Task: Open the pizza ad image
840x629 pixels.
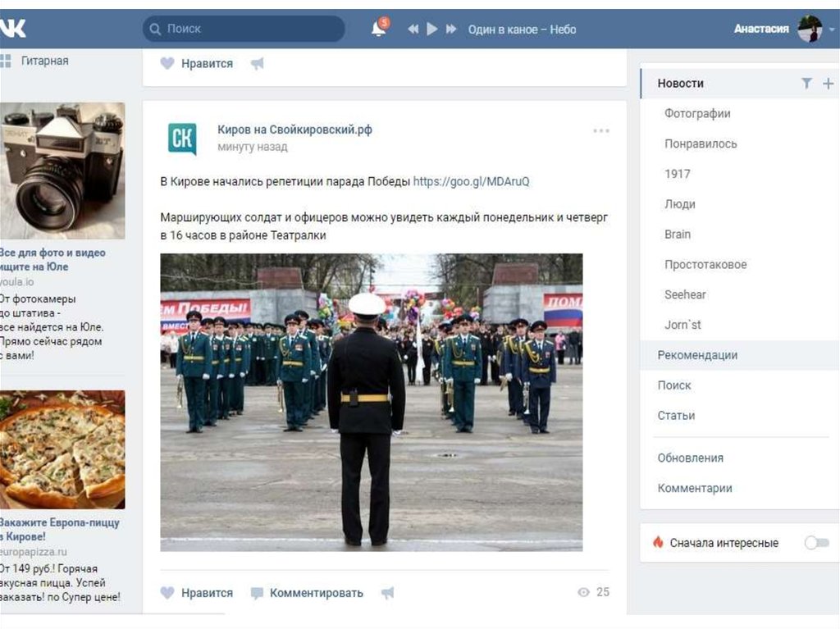Action: click(62, 449)
